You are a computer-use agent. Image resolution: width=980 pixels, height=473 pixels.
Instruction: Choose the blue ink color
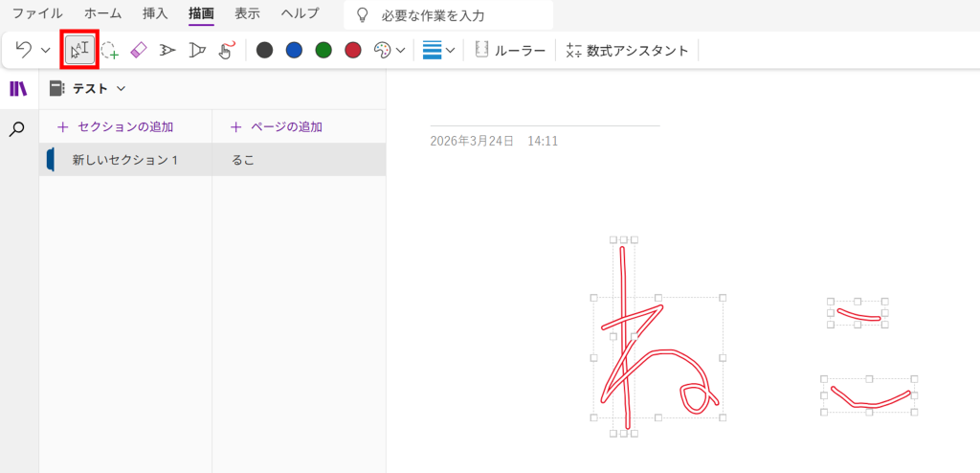click(294, 50)
